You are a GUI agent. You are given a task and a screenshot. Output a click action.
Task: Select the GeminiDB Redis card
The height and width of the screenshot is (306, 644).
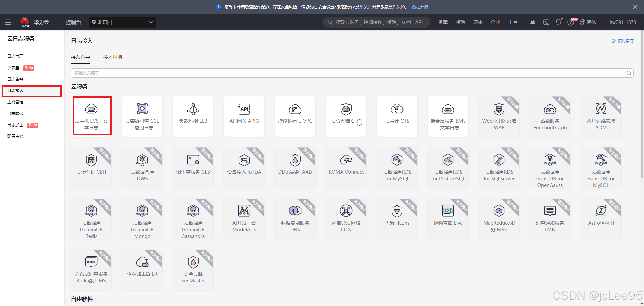[x=91, y=218]
